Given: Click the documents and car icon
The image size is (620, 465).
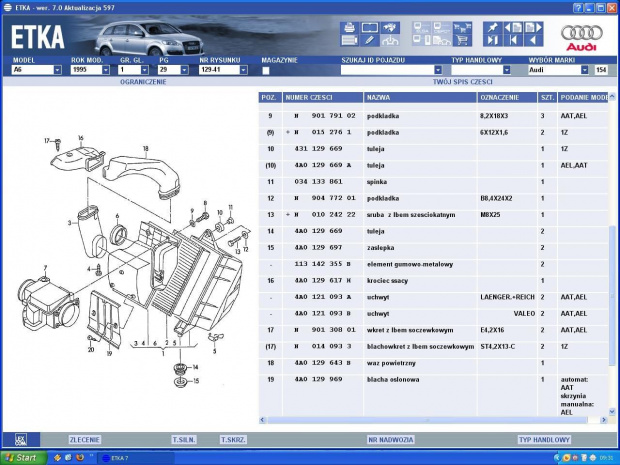Looking at the screenshot, I should [442, 40].
